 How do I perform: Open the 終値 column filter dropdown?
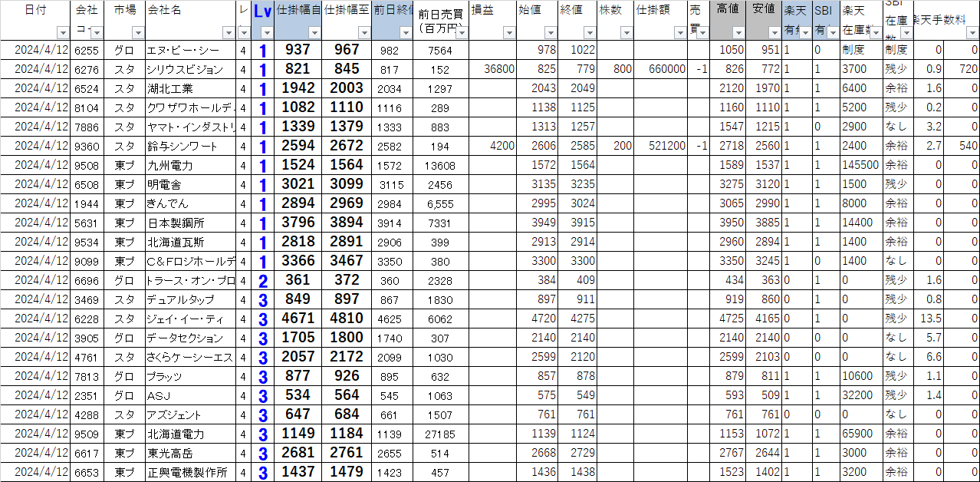point(589,33)
